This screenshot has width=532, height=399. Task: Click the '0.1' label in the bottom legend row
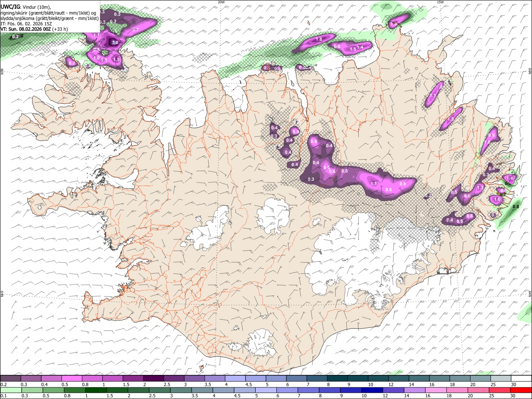pyautogui.click(x=3, y=396)
